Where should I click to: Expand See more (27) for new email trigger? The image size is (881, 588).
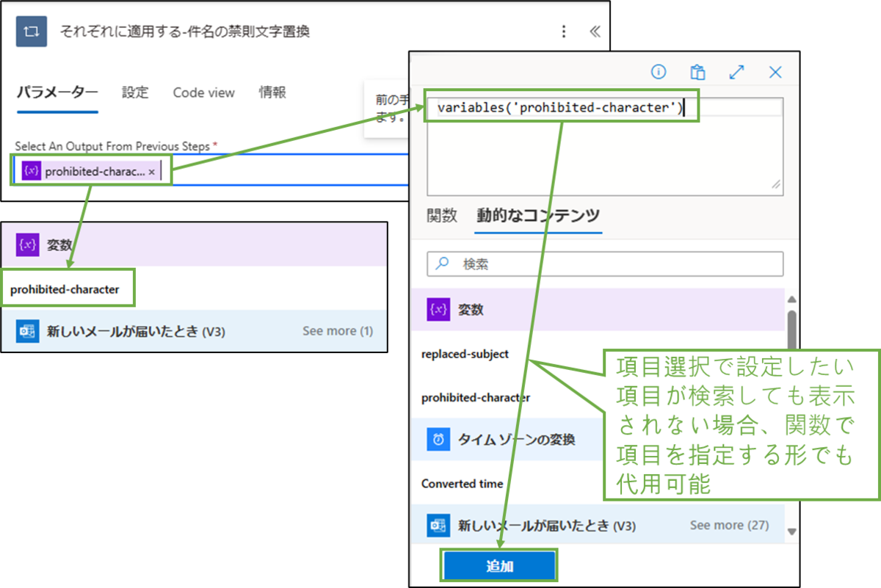coord(729,526)
